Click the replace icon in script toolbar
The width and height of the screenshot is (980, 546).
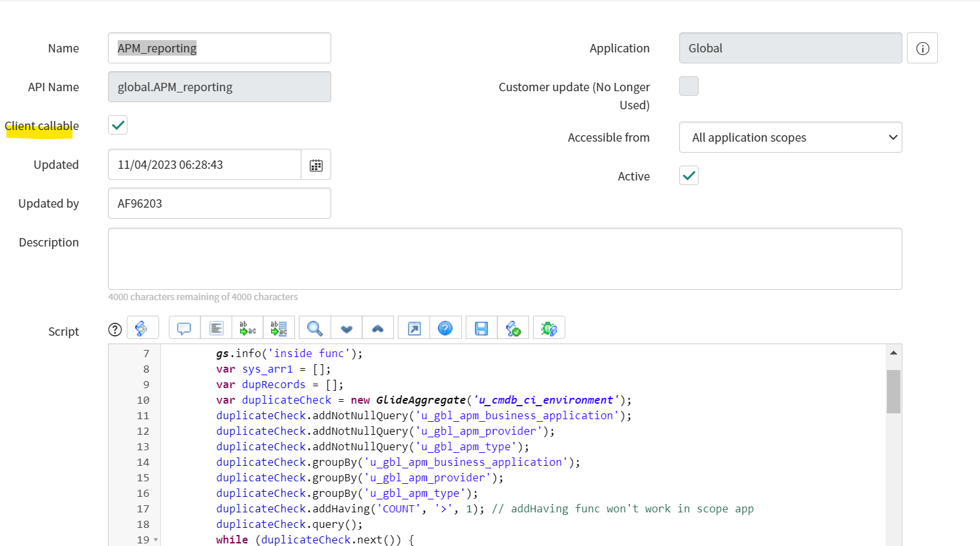(247, 328)
